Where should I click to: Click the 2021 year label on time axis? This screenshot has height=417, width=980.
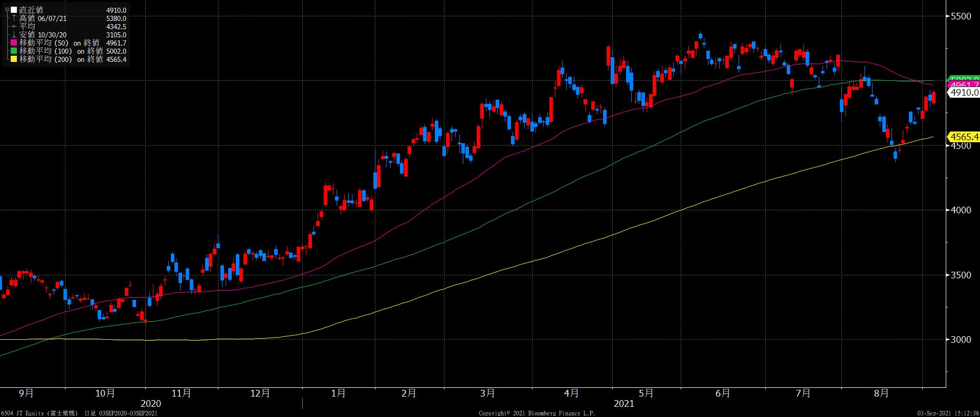623,404
